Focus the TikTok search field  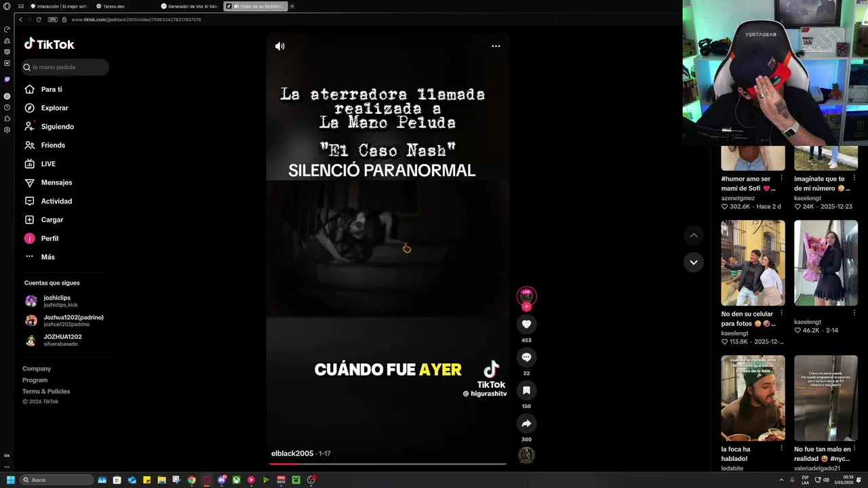pyautogui.click(x=65, y=67)
